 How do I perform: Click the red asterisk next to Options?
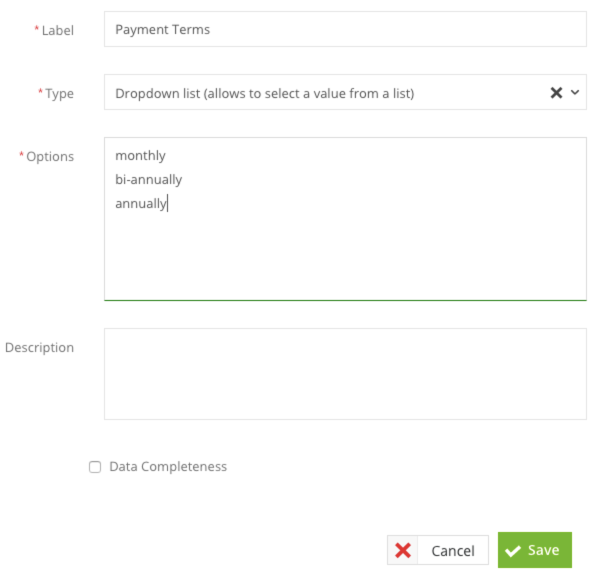(x=21, y=154)
